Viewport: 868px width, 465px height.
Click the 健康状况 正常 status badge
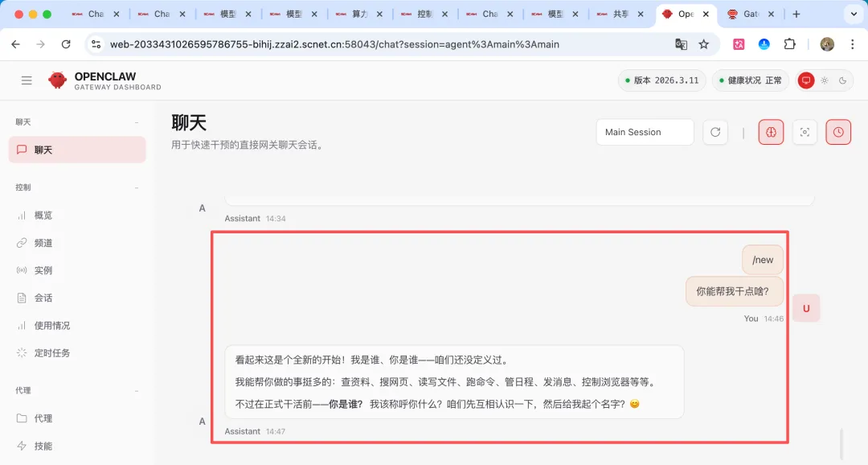750,80
